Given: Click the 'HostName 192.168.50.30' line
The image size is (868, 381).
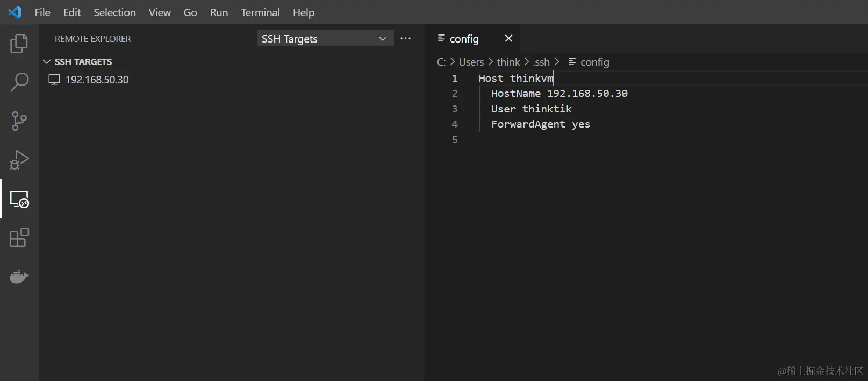Looking at the screenshot, I should (559, 94).
